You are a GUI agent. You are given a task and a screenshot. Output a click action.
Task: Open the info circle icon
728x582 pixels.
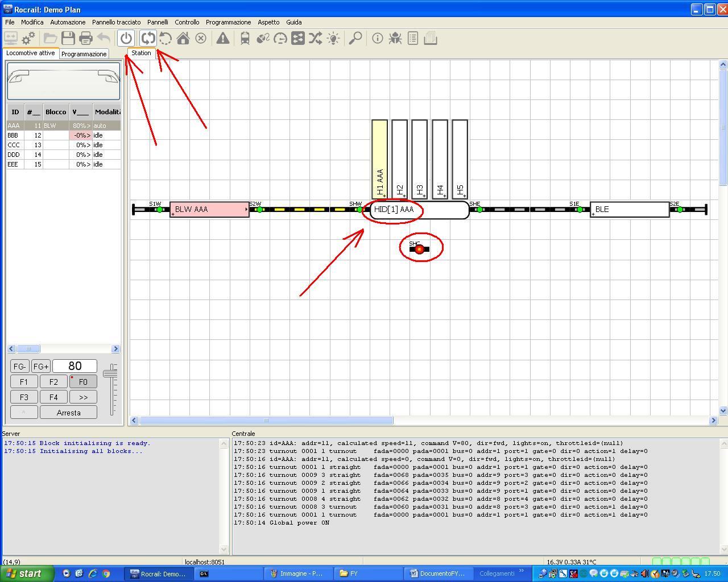tap(377, 39)
